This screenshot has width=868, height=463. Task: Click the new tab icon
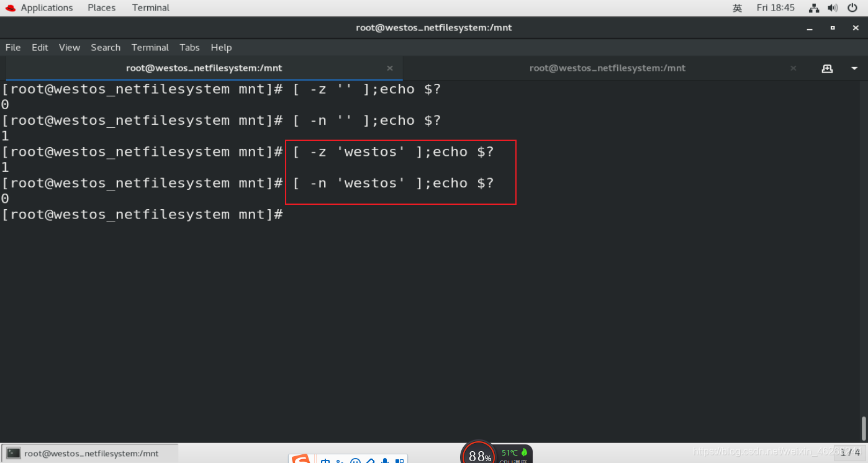point(827,68)
